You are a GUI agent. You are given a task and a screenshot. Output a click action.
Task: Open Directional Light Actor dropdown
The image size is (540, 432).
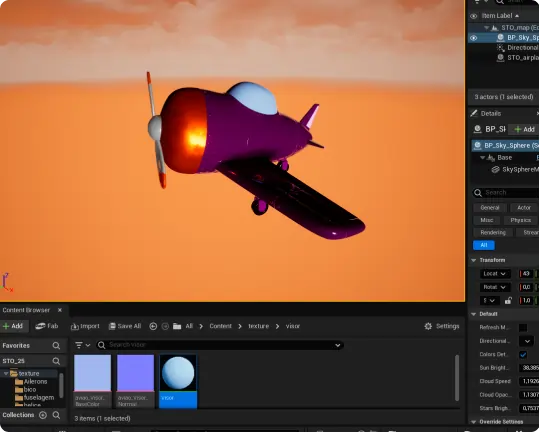[527, 341]
